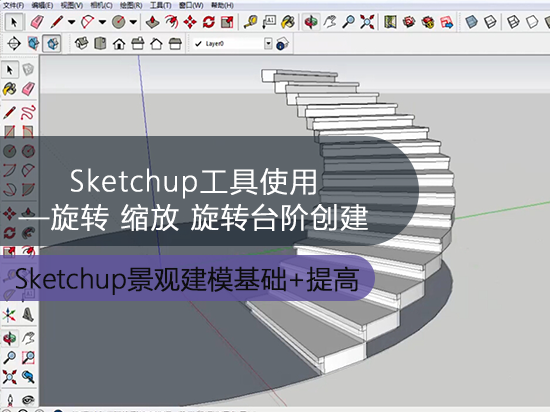Select the Axes tool in left toolbar

pyautogui.click(x=9, y=315)
